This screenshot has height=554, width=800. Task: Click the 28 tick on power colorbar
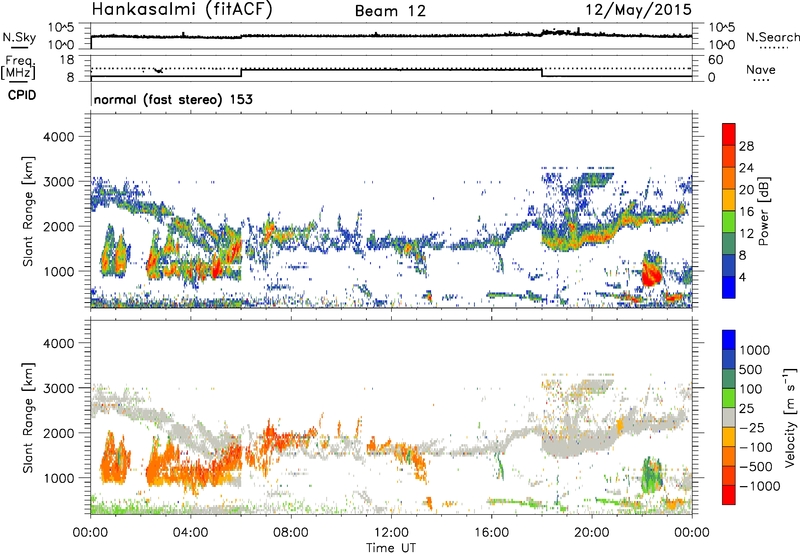pyautogui.click(x=746, y=146)
